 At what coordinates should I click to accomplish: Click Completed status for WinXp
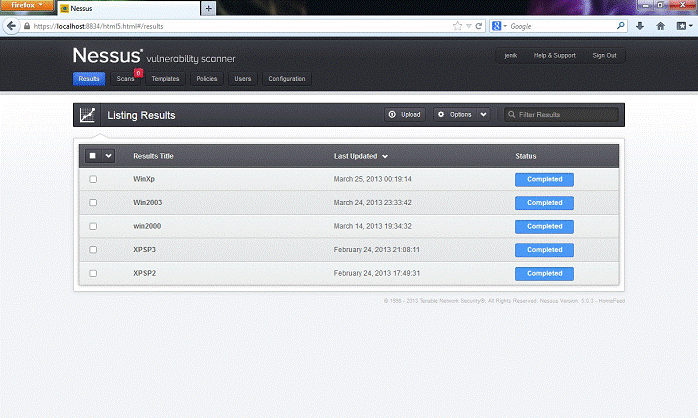click(544, 179)
